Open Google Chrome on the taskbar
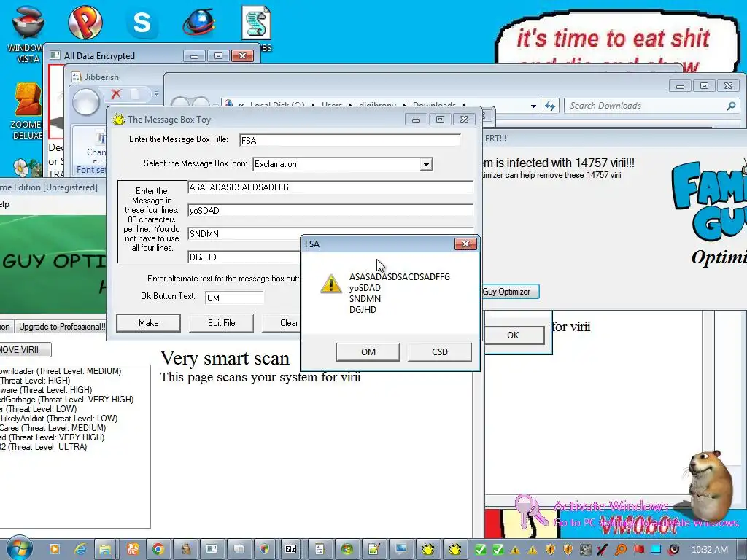The image size is (747, 560). [x=158, y=550]
